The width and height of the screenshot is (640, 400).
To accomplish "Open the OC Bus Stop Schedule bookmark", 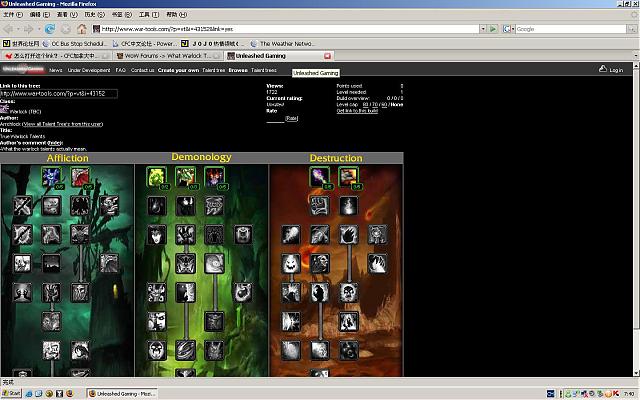I will (x=74, y=43).
